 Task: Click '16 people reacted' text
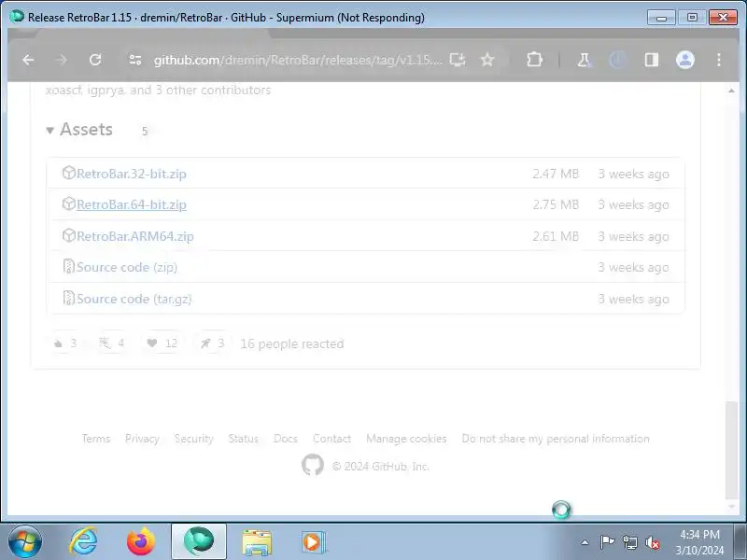(x=292, y=343)
